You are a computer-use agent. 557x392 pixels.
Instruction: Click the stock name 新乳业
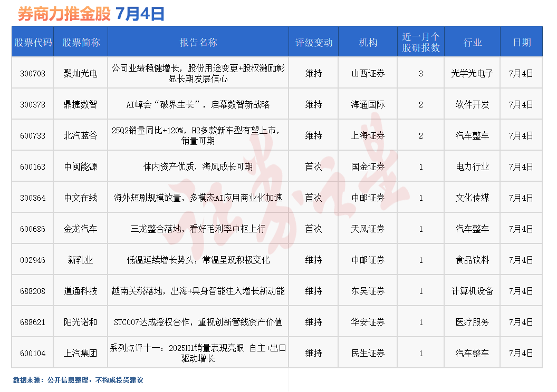(81, 260)
